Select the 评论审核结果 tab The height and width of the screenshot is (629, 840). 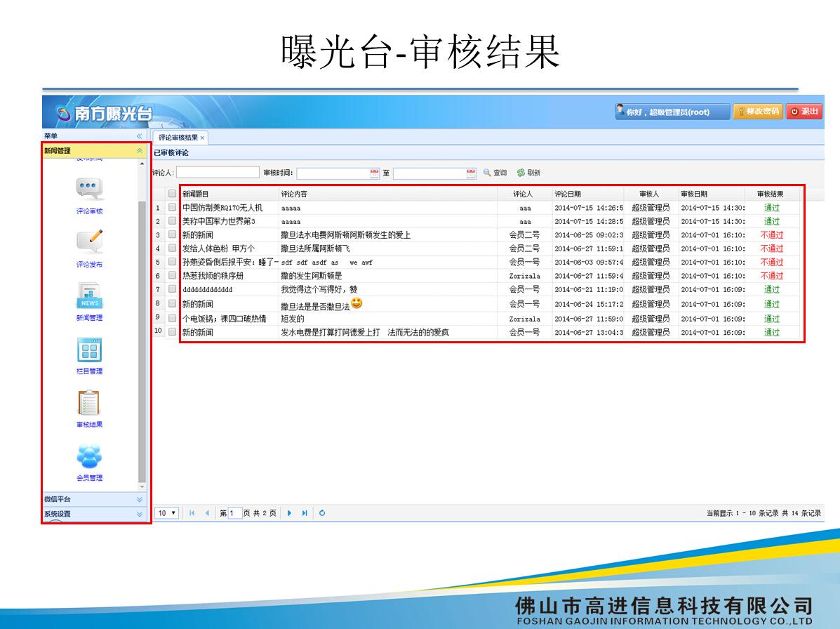[x=178, y=138]
